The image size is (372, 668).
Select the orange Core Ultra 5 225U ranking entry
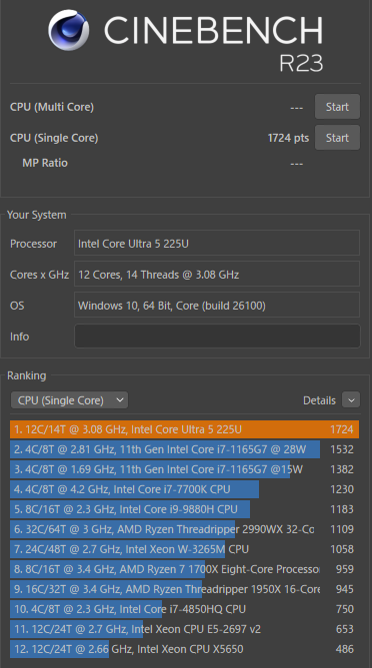185,429
